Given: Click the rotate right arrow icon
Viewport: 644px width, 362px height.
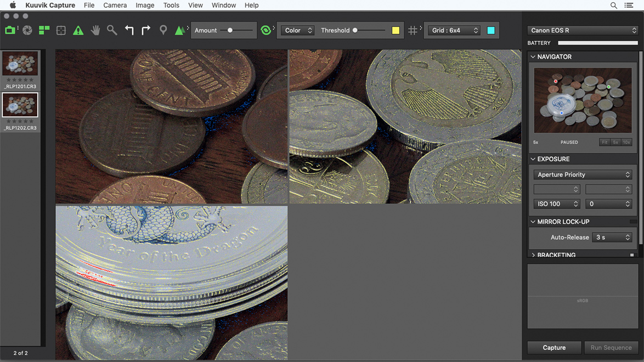Looking at the screenshot, I should coord(146,30).
